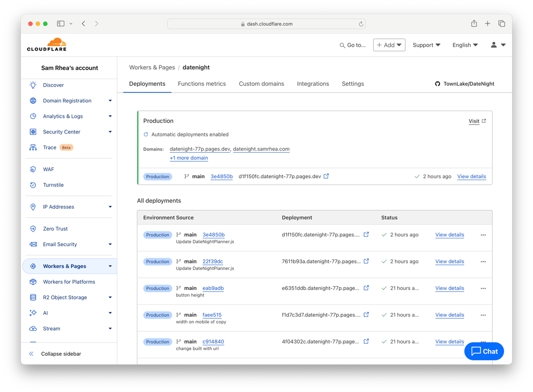Screen dimensions: 533x392
Task: Show Safari tab overview
Action: click(x=502, y=23)
